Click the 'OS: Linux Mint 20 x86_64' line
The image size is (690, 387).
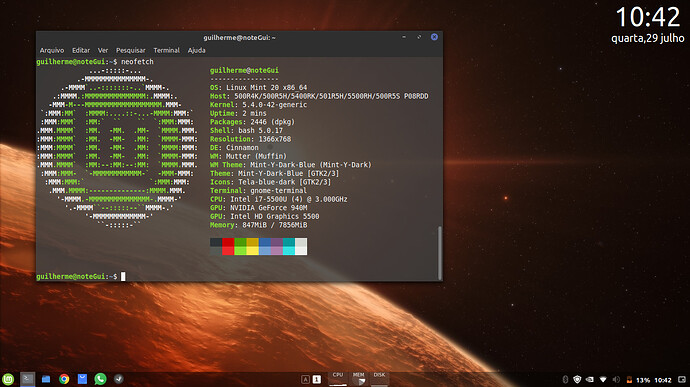[x=258, y=88]
